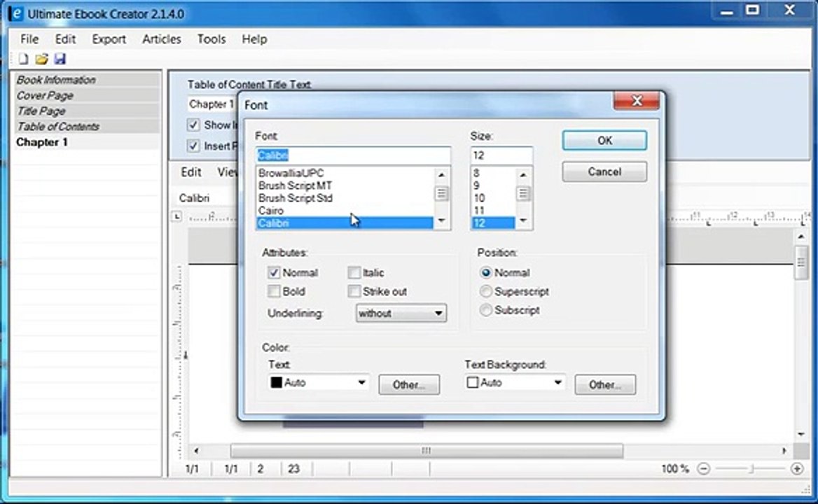Click the Size input field showing 12
Image resolution: width=818 pixels, height=504 pixels.
coord(501,155)
